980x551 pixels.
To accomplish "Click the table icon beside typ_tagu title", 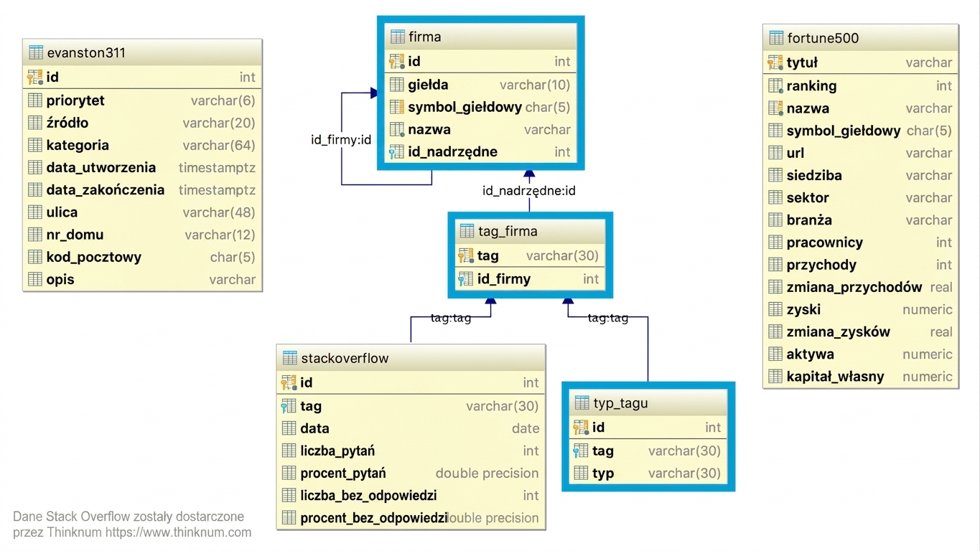I will tap(582, 403).
